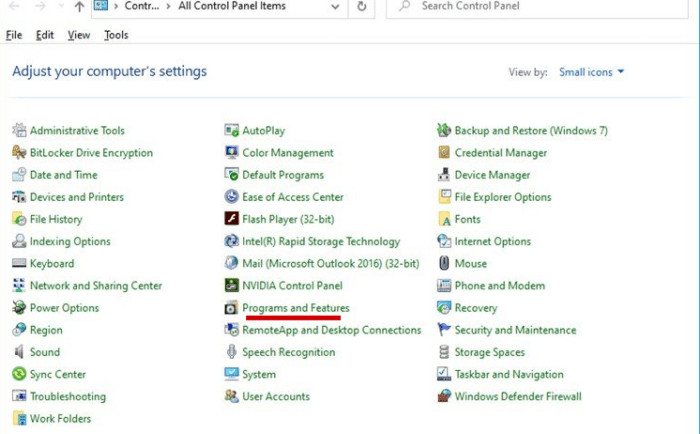Expand the address bar history dropdown

pyautogui.click(x=335, y=7)
